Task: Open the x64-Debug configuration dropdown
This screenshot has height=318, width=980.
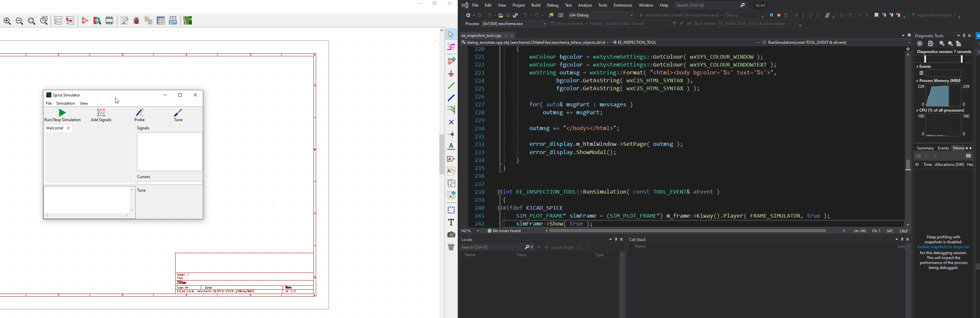Action: pos(632,15)
